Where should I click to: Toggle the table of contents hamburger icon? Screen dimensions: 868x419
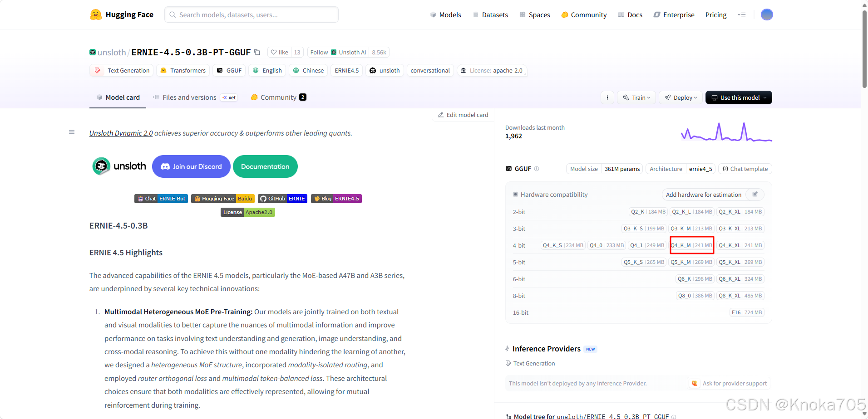72,132
